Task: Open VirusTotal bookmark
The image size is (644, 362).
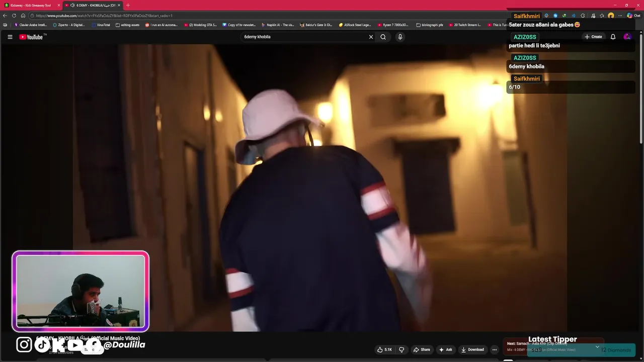Action: tap(101, 25)
